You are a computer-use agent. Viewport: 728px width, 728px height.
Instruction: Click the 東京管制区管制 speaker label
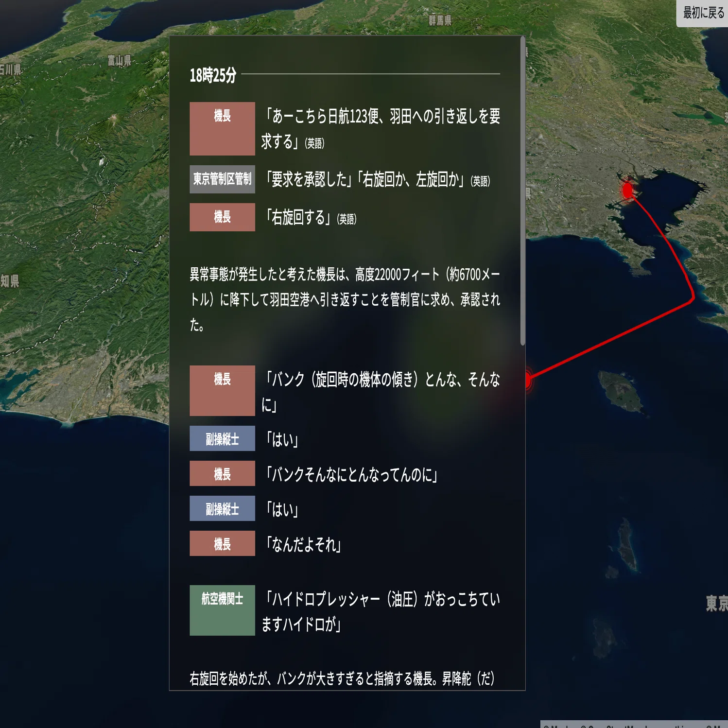tap(222, 179)
